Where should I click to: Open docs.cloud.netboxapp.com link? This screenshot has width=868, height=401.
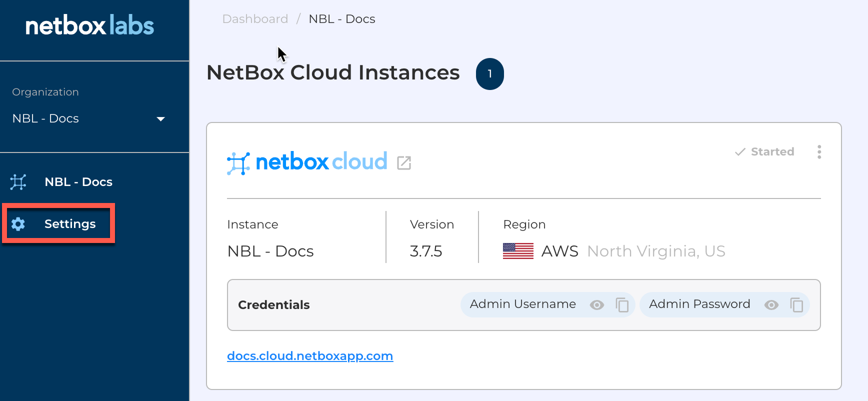[310, 356]
